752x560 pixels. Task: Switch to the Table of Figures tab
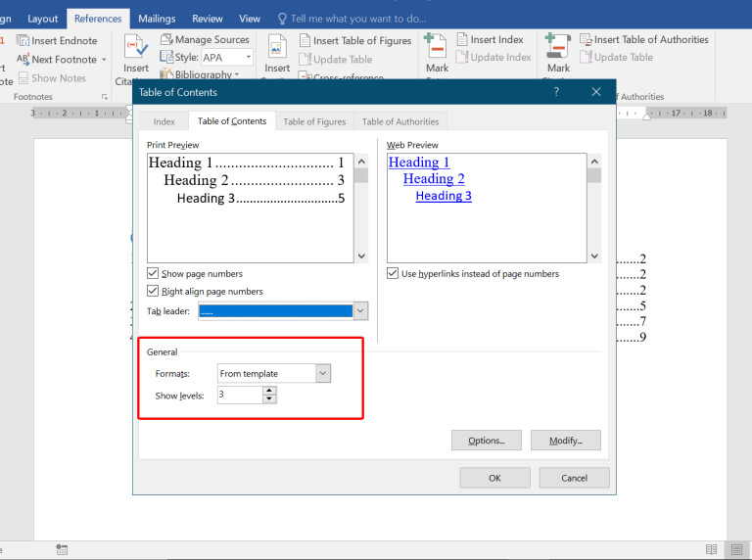pos(314,121)
